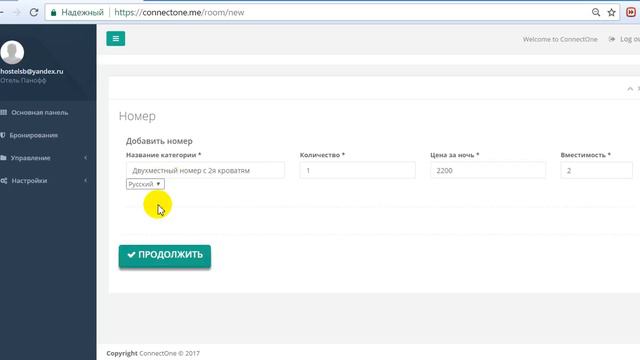640x360 pixels.
Task: Collapse the panel with the chevron-up icon
Action: pos(630,89)
